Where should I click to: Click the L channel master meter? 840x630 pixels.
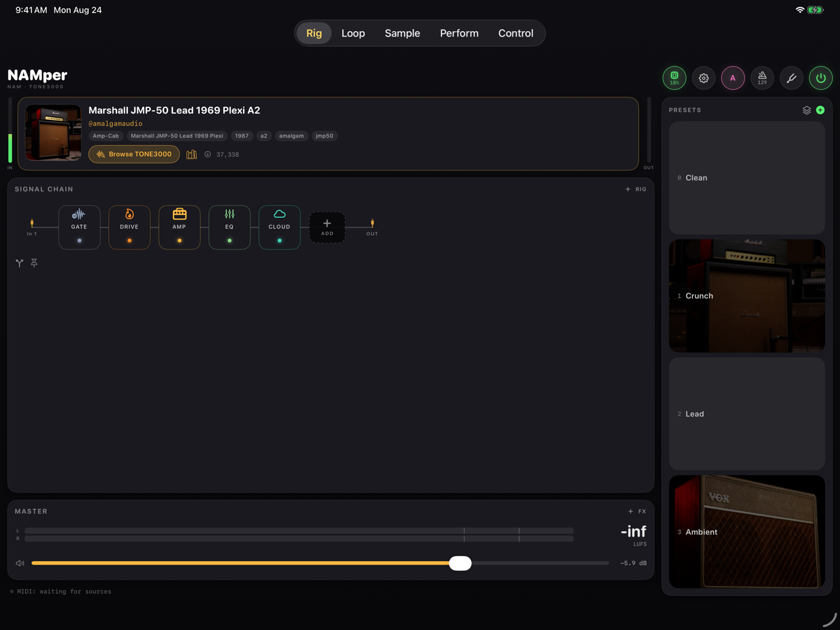click(x=299, y=530)
